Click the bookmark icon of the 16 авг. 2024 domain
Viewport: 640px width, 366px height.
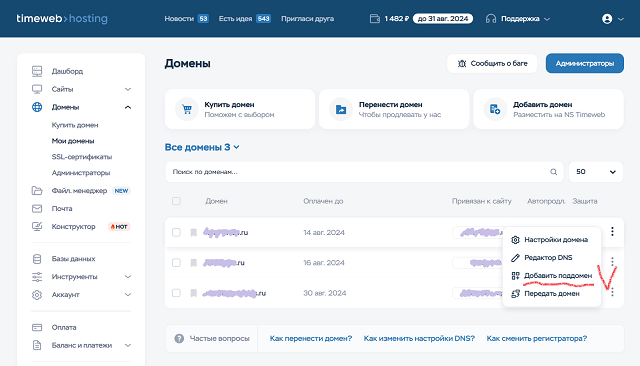[193, 263]
